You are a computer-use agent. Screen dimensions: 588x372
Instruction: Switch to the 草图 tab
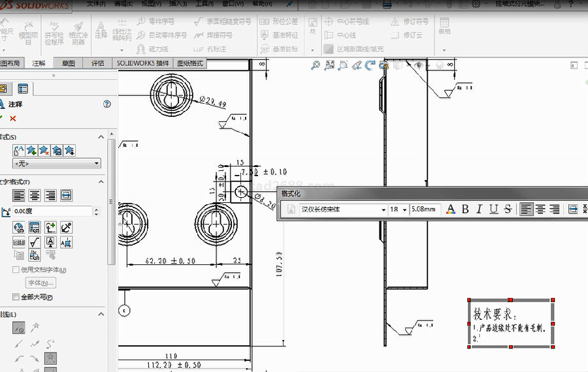pos(69,63)
